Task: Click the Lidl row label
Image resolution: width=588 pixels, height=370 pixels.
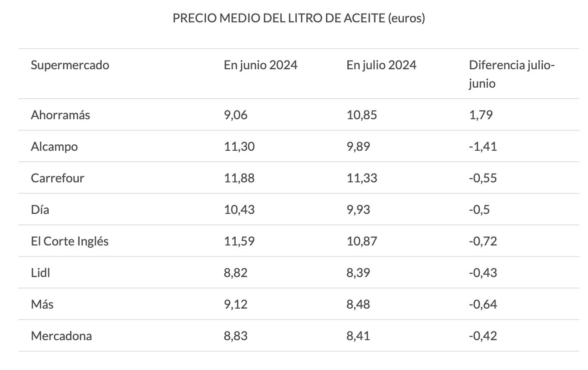Action: point(40,273)
